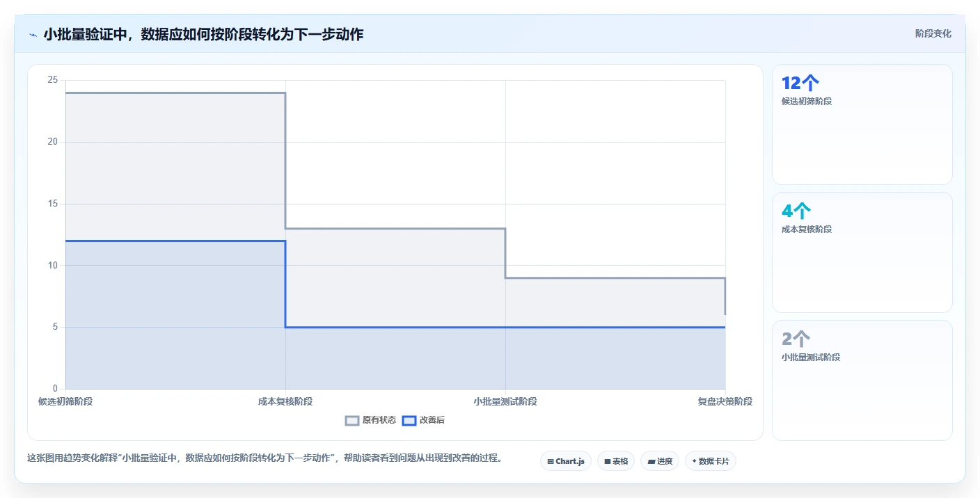
Task: Open the 2个 小批量测试阶段 card
Action: [862, 380]
